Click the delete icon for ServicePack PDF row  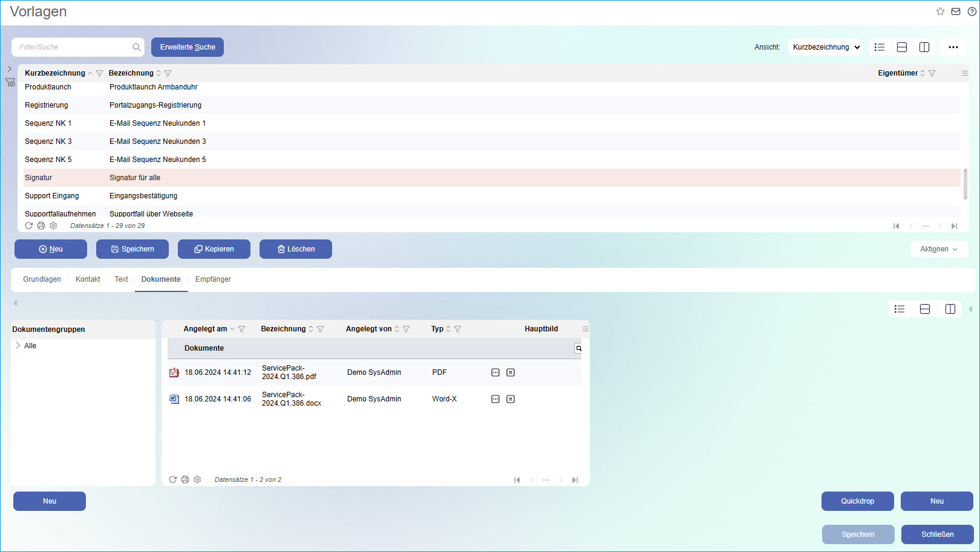(x=511, y=372)
